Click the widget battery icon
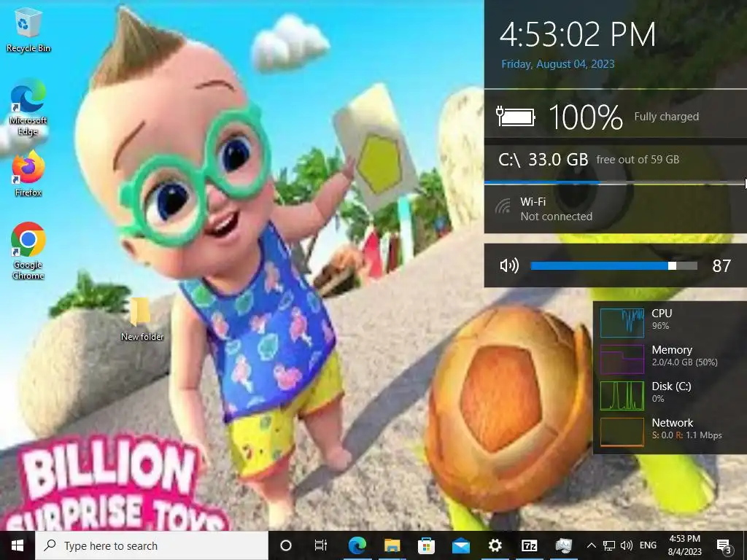 (x=516, y=116)
